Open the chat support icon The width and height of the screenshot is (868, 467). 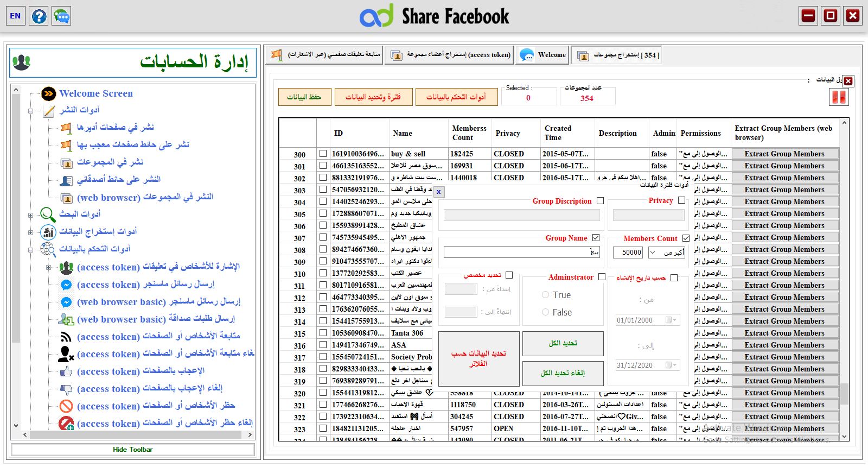tap(62, 16)
